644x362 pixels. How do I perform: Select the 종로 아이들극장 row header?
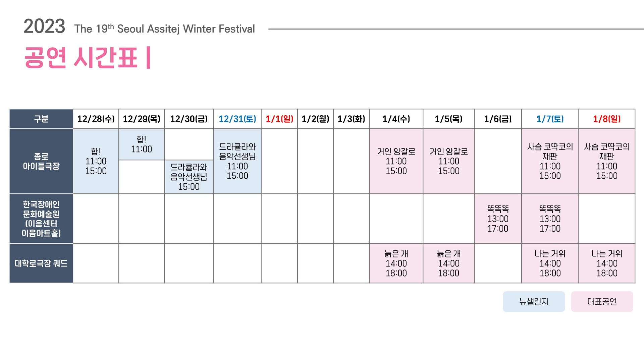click(x=41, y=161)
